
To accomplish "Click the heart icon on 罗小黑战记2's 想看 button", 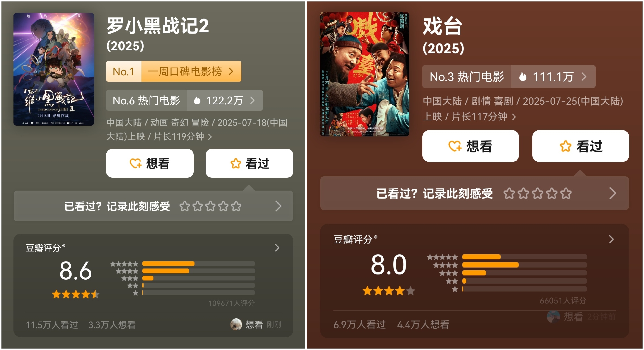I will tap(135, 163).
